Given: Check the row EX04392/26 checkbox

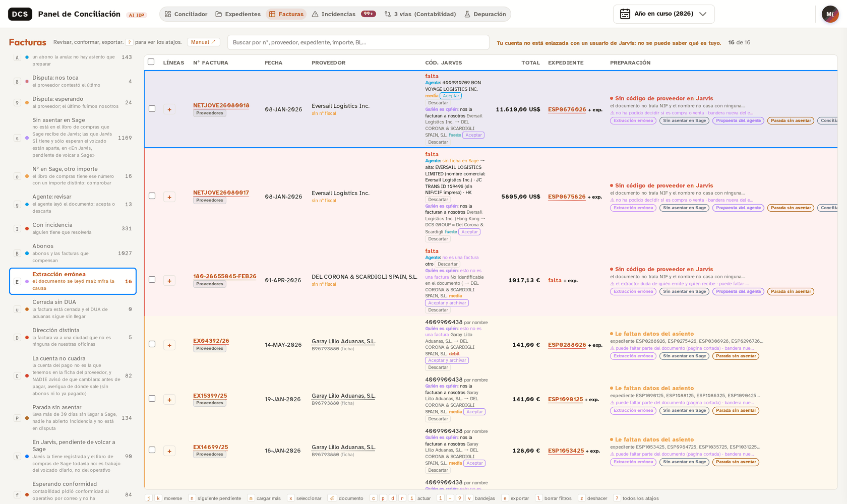Looking at the screenshot, I should (x=152, y=344).
